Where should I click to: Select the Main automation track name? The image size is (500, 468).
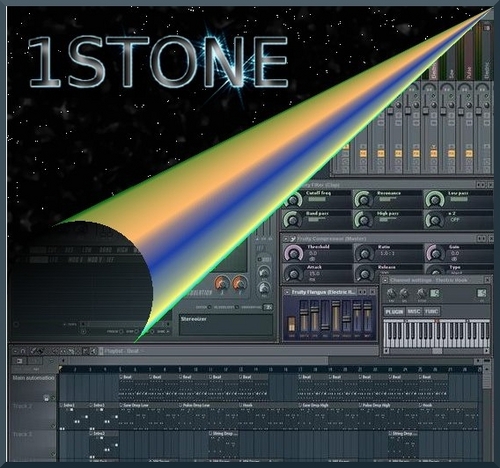tap(33, 378)
